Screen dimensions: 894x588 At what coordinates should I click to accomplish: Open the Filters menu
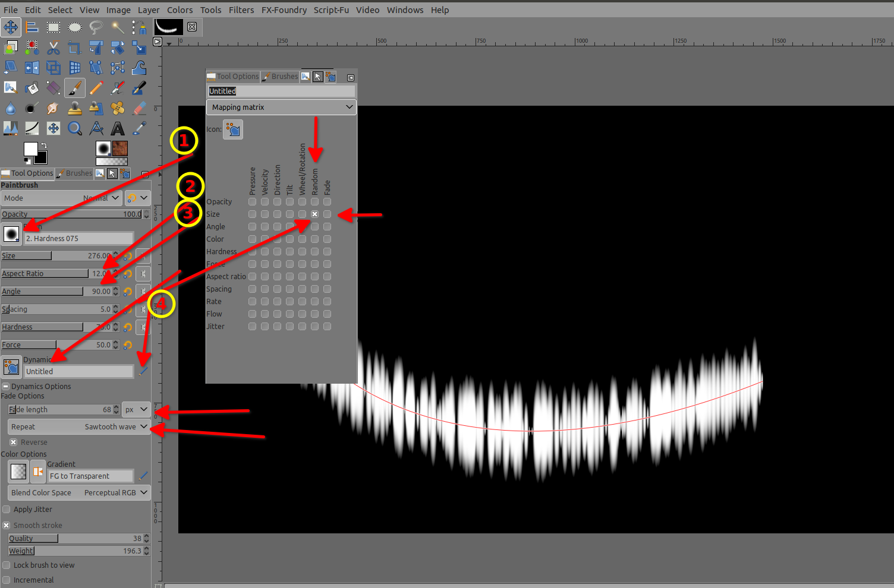[241, 10]
